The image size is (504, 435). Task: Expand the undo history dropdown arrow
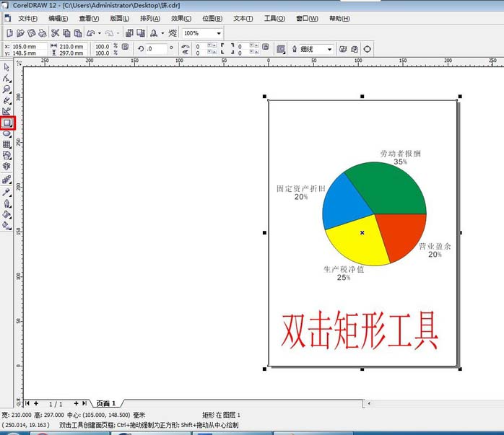pos(99,33)
